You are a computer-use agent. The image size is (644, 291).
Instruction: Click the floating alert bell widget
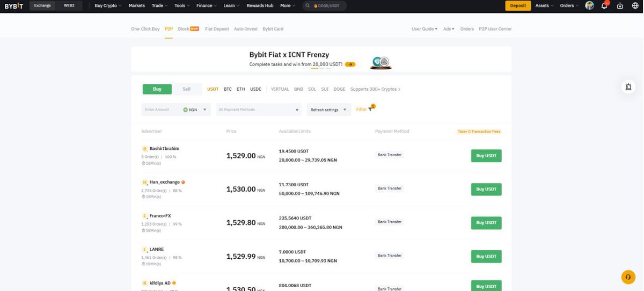click(x=628, y=87)
